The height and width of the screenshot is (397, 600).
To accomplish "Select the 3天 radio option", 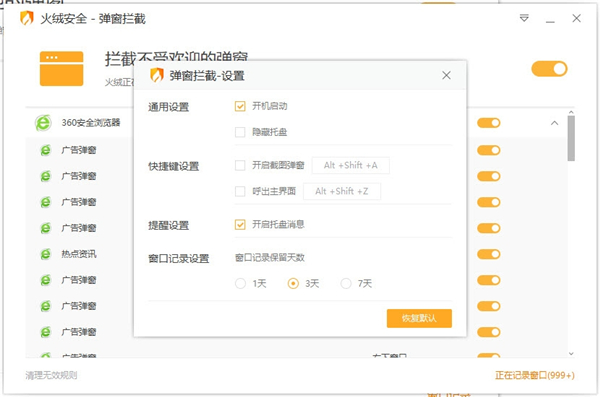I will click(x=293, y=284).
